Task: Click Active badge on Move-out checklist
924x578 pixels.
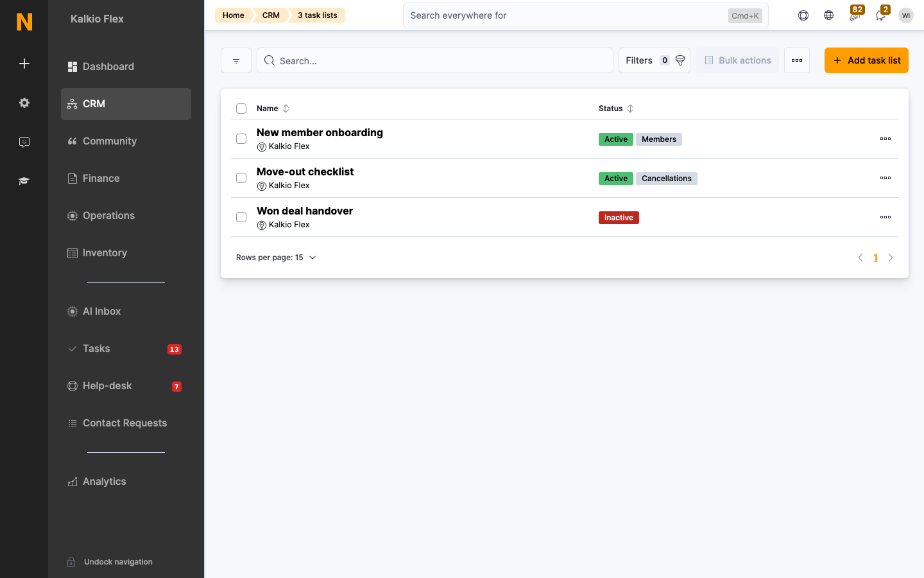Action: 616,179
